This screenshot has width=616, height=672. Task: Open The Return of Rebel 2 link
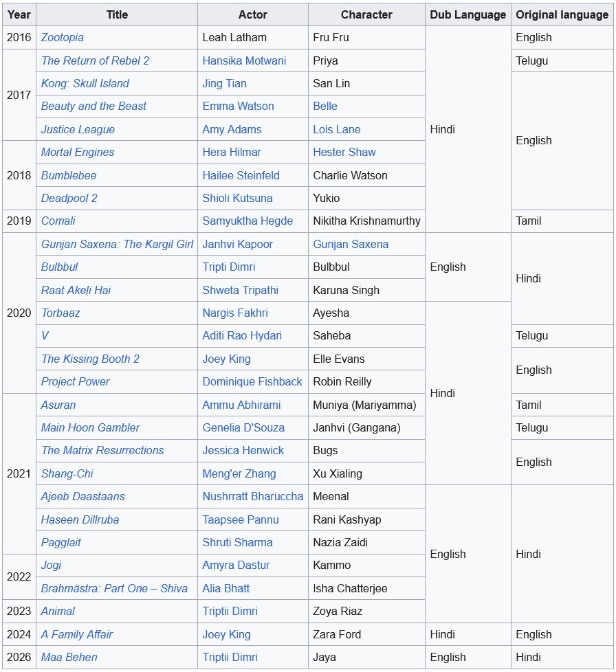(x=95, y=60)
